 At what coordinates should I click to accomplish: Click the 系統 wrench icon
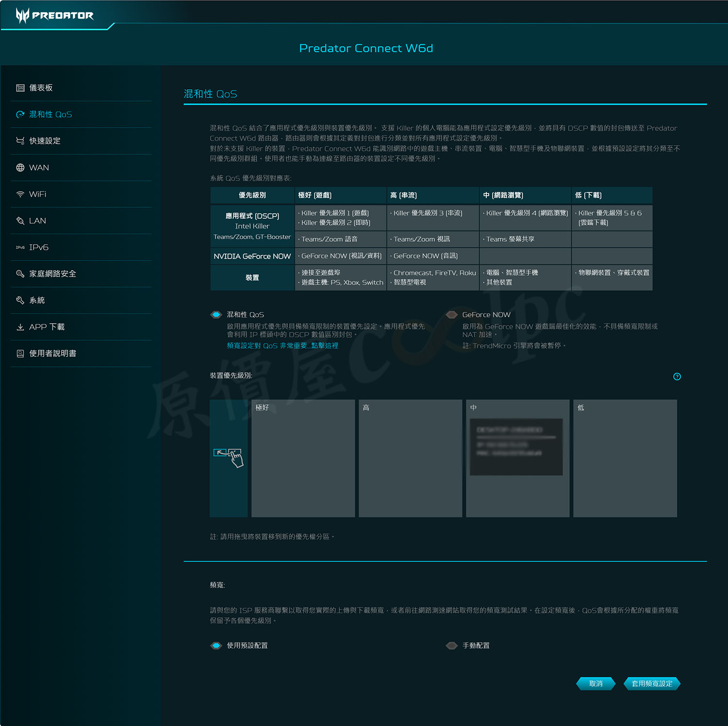point(20,300)
